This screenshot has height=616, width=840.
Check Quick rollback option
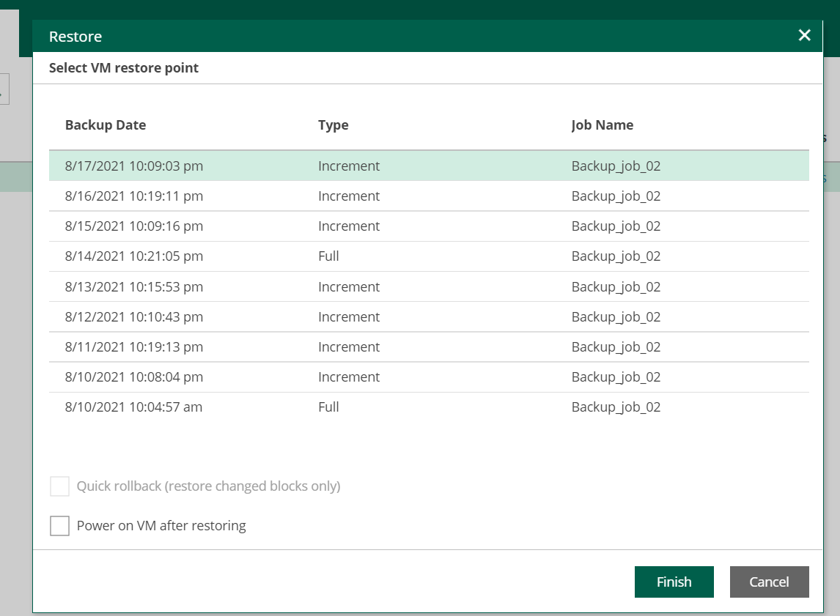[x=59, y=486]
